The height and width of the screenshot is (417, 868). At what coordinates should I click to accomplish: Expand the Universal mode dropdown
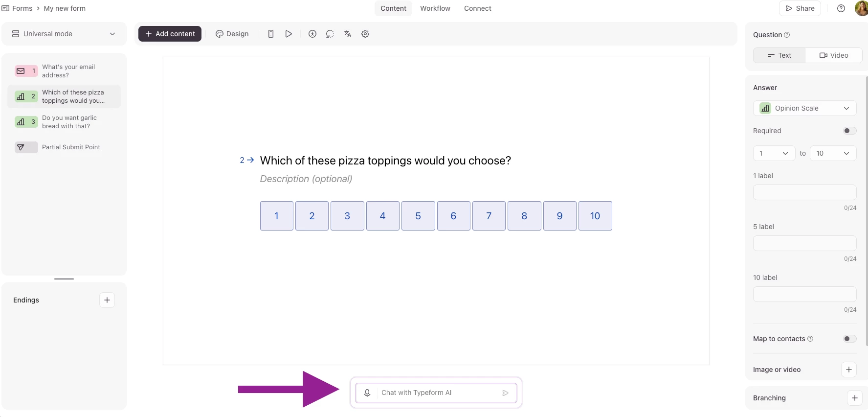coord(64,34)
